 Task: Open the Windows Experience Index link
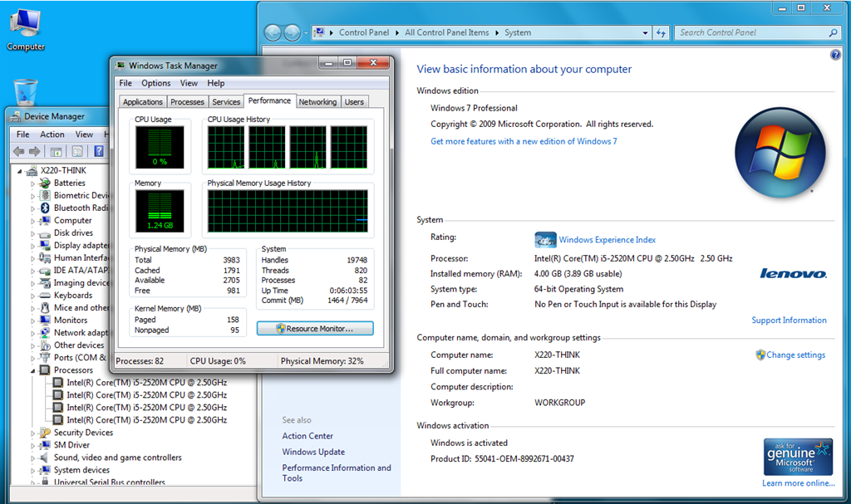(608, 240)
